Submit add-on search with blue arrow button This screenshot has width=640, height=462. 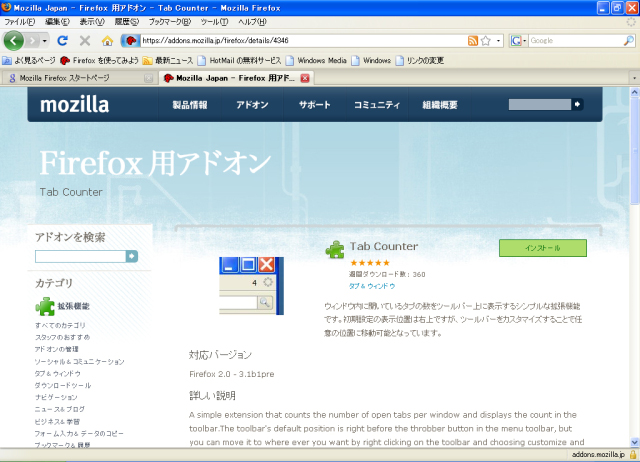pyautogui.click(x=131, y=256)
